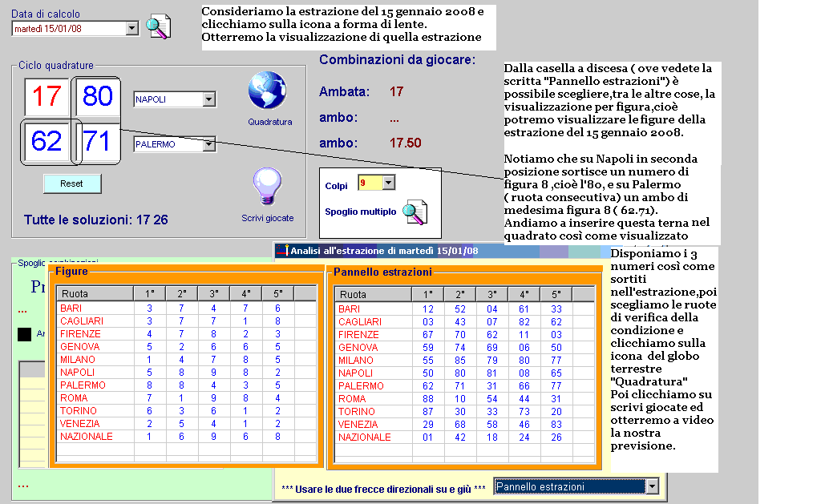Select the 71 number box in Ciclo quadrature

coord(97,141)
